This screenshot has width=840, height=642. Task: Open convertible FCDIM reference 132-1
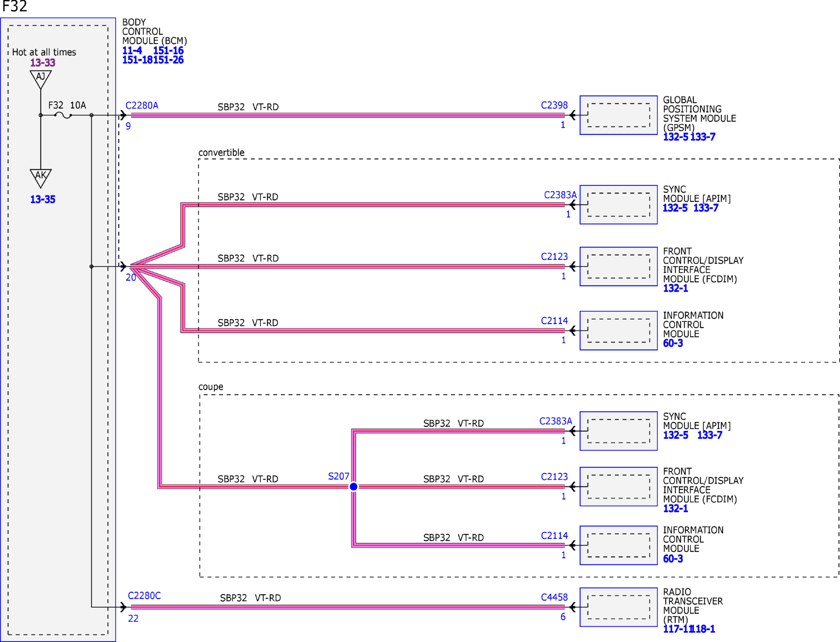[x=676, y=288]
